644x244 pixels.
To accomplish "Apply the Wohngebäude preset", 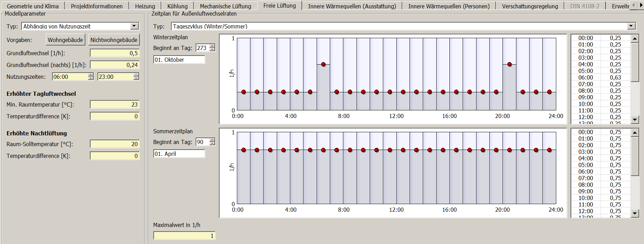I will click(65, 40).
